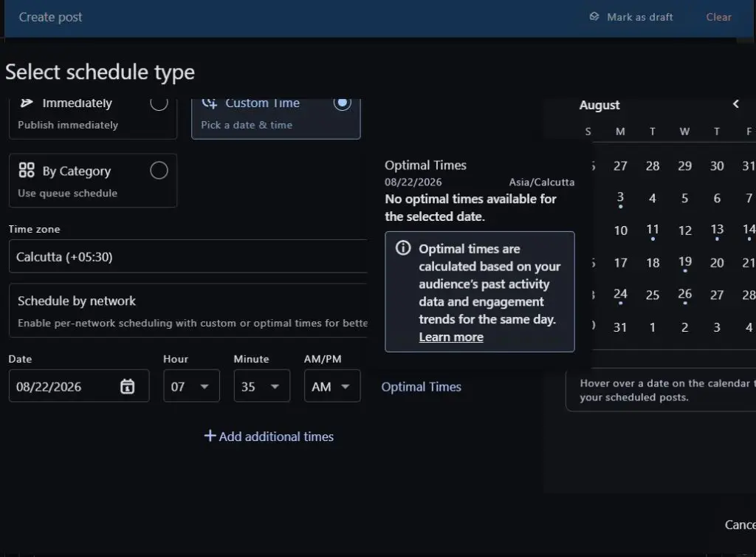Image resolution: width=756 pixels, height=557 pixels.
Task: Pick August 26 on the calendar
Action: point(684,295)
